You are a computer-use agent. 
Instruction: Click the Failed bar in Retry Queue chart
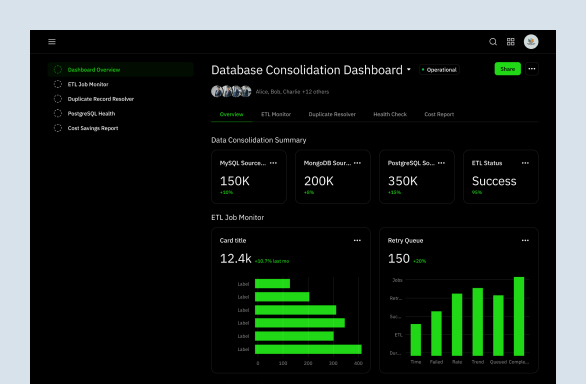[436, 334]
